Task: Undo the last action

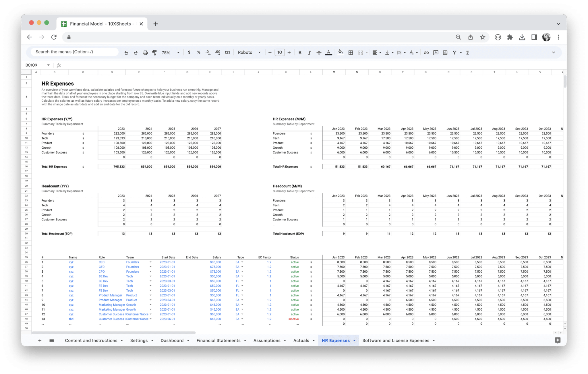Action: (x=126, y=52)
